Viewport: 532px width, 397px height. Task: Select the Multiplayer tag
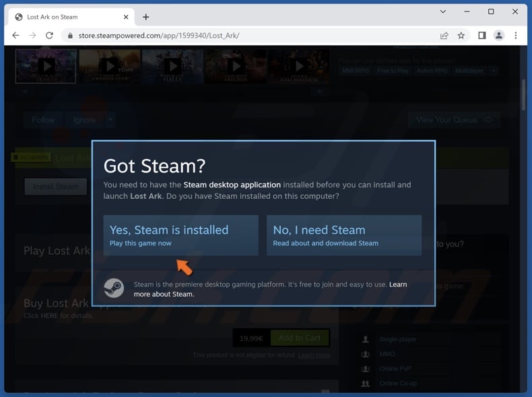tap(469, 71)
